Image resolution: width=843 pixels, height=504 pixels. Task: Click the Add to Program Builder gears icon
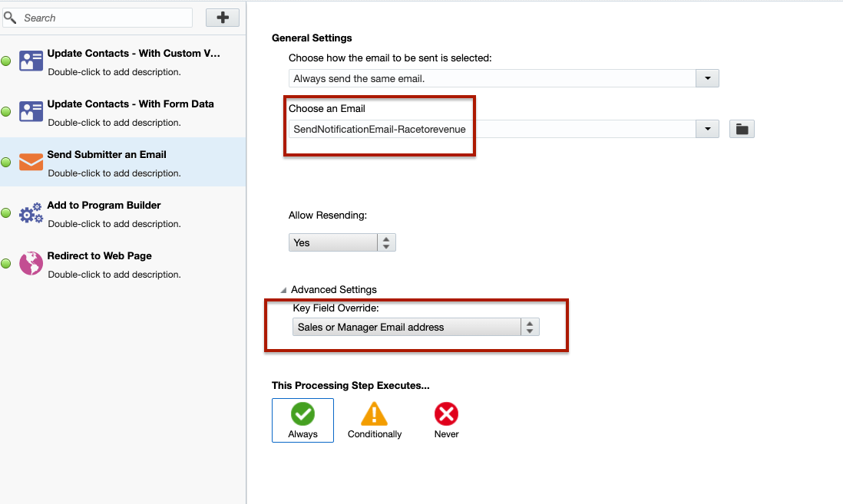31,213
